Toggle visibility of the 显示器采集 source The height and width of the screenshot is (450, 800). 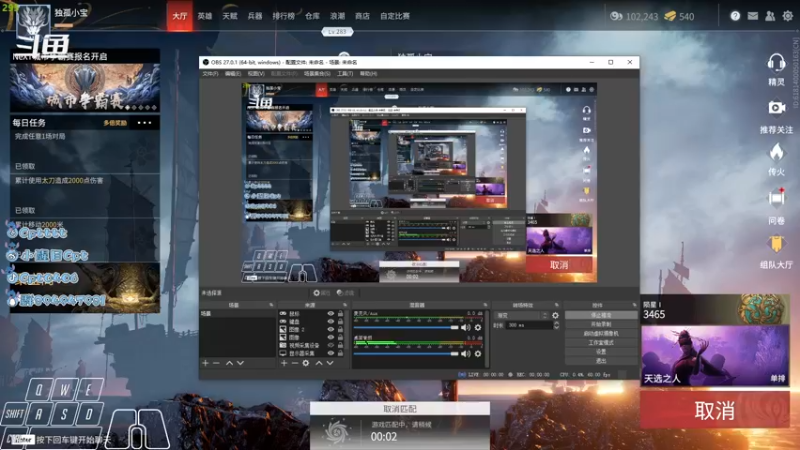pos(331,353)
